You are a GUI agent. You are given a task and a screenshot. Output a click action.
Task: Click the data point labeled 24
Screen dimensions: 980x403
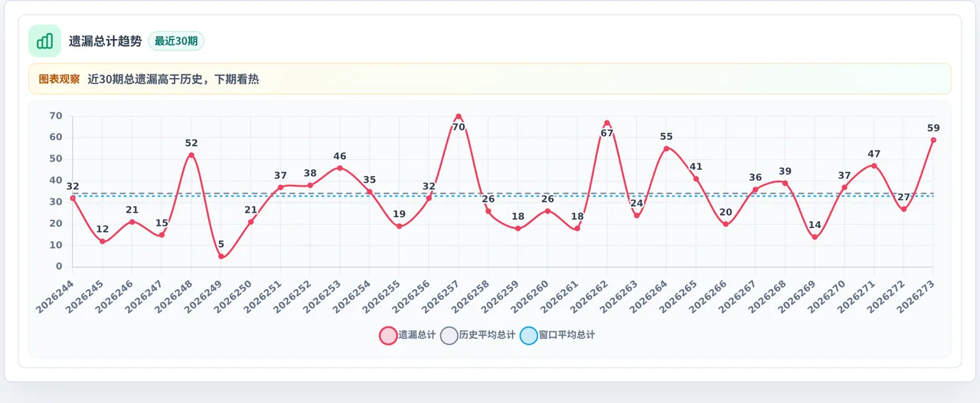[x=636, y=216]
